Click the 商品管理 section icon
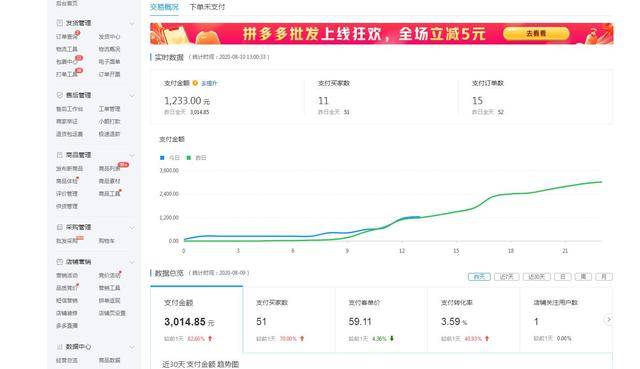Image resolution: width=640 pixels, height=369 pixels. tap(60, 155)
